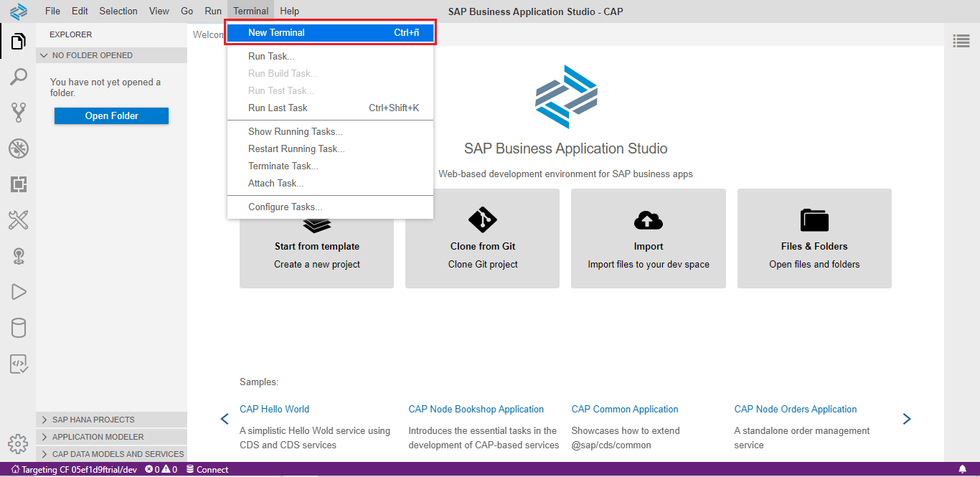The height and width of the screenshot is (477, 980).
Task: Open the outline list icon at right
Action: (961, 42)
